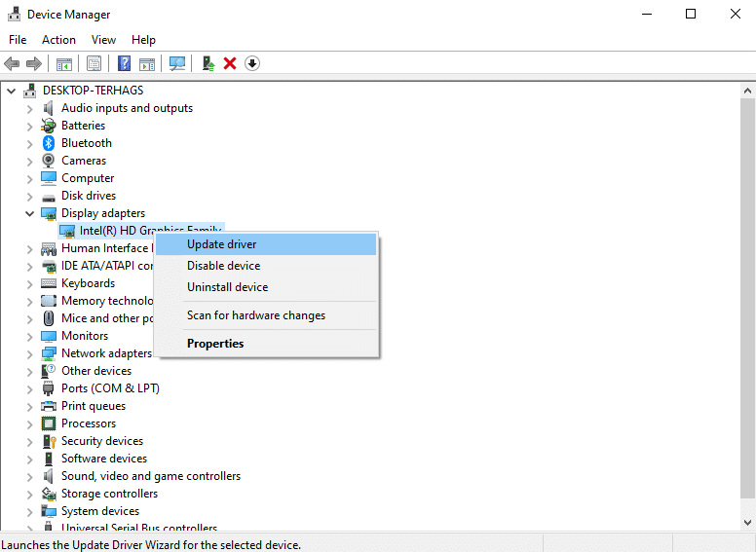Click the Show/Hide Console Tree icon
This screenshot has width=756, height=552.
coord(63,63)
